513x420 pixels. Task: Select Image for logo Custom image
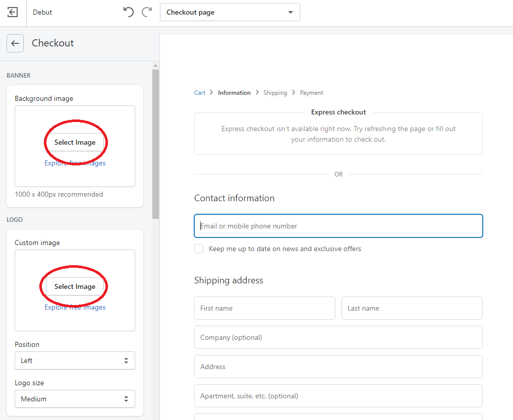point(75,286)
